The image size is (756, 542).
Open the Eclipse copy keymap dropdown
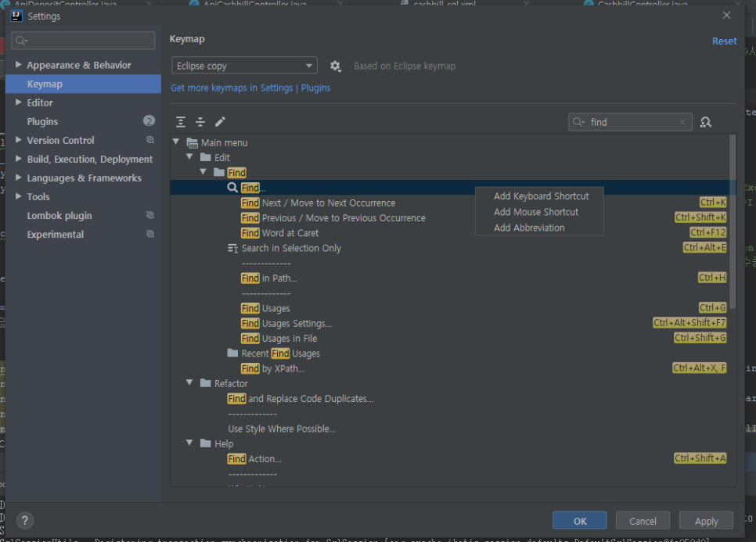click(244, 66)
